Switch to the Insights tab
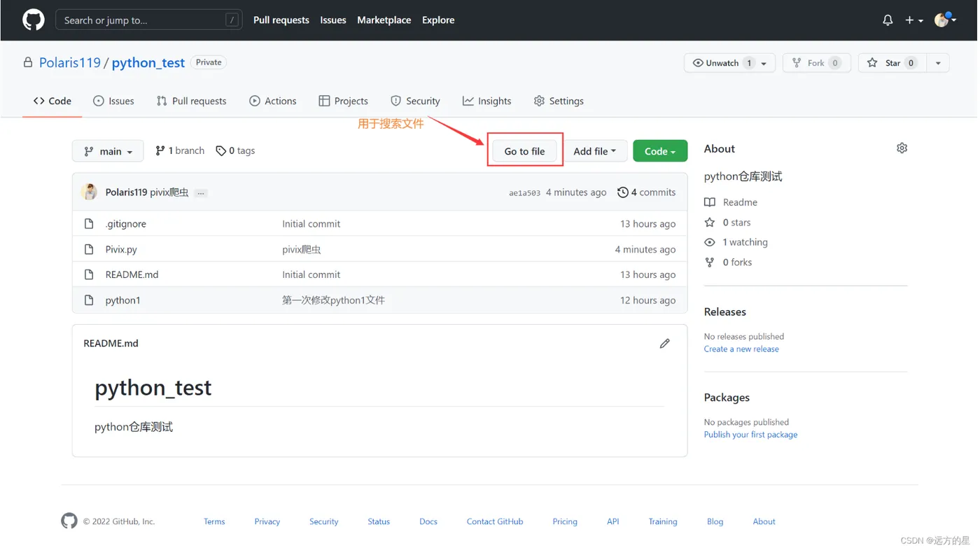This screenshot has height=548, width=980. (x=488, y=101)
